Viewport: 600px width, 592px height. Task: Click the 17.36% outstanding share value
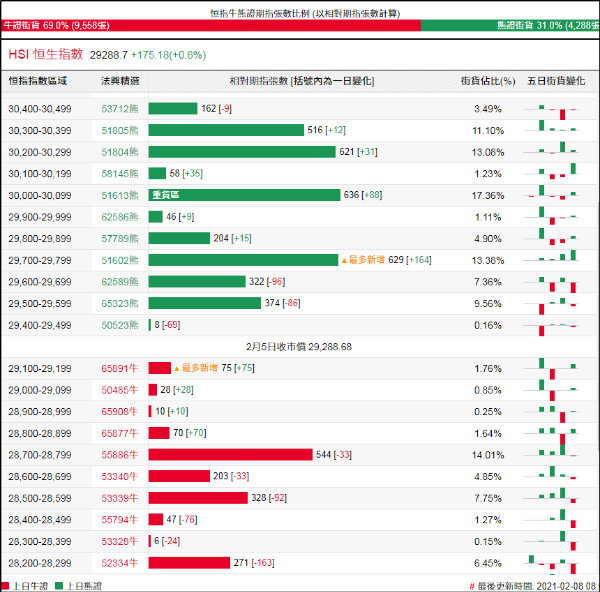488,196
